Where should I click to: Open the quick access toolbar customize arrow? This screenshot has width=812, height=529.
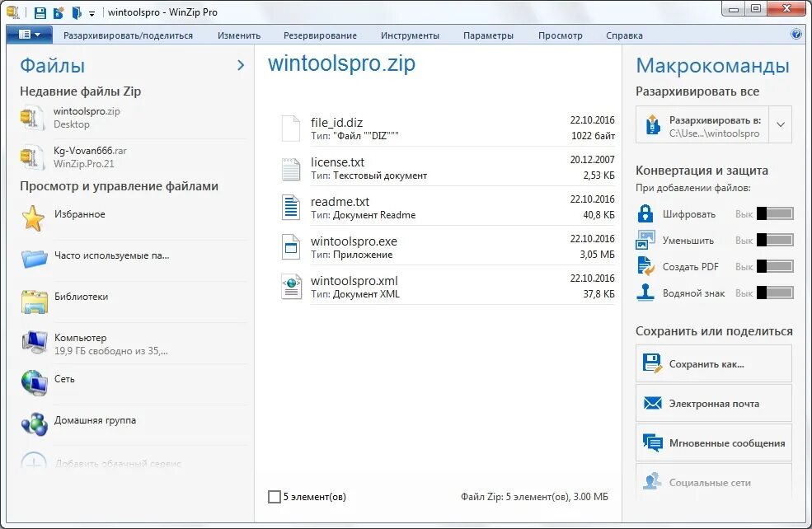pyautogui.click(x=92, y=13)
